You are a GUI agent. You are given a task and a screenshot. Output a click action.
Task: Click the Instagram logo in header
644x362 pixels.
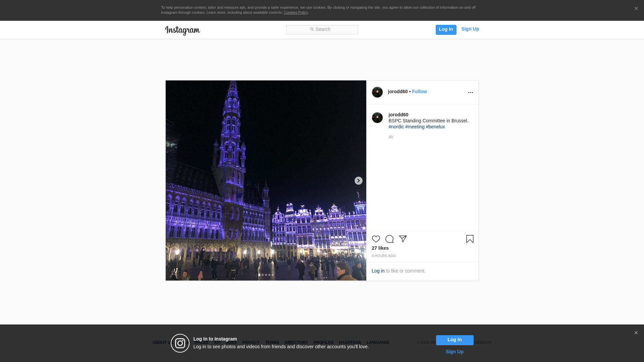[x=182, y=31]
